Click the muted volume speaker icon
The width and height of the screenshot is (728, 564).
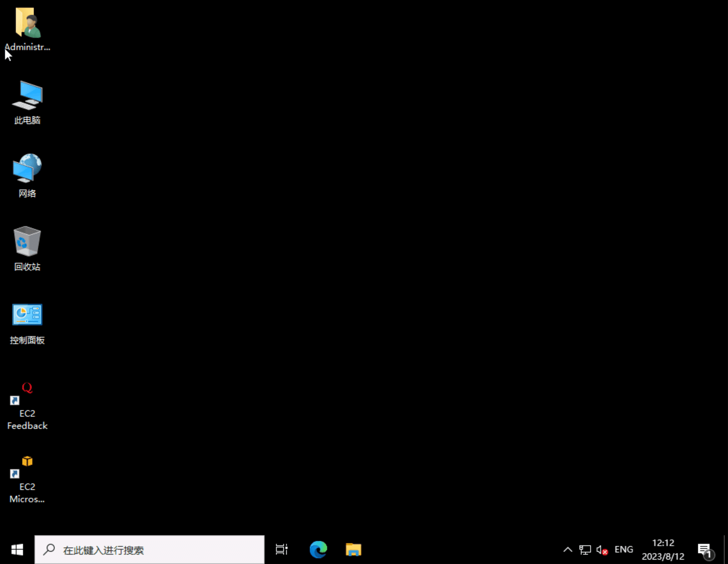click(601, 550)
